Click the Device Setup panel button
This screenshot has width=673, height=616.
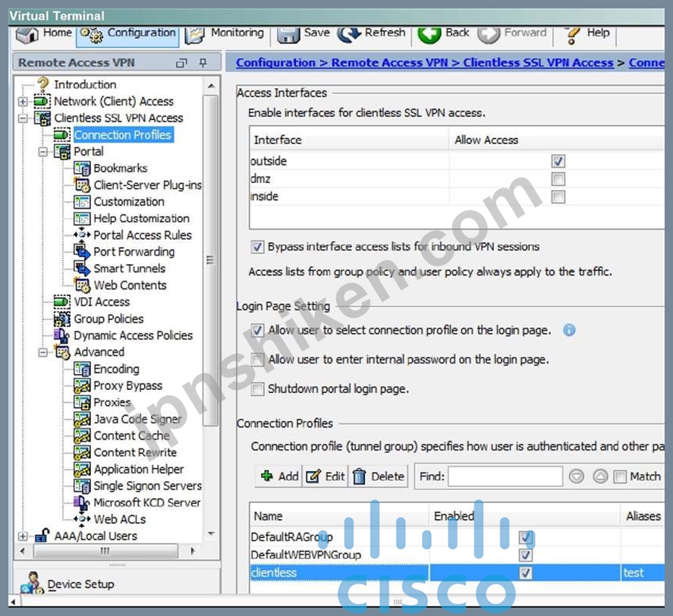click(x=117, y=584)
